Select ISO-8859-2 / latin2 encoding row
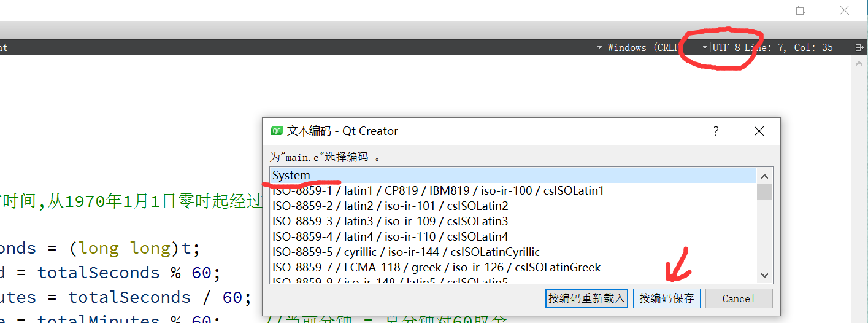 tap(513, 206)
